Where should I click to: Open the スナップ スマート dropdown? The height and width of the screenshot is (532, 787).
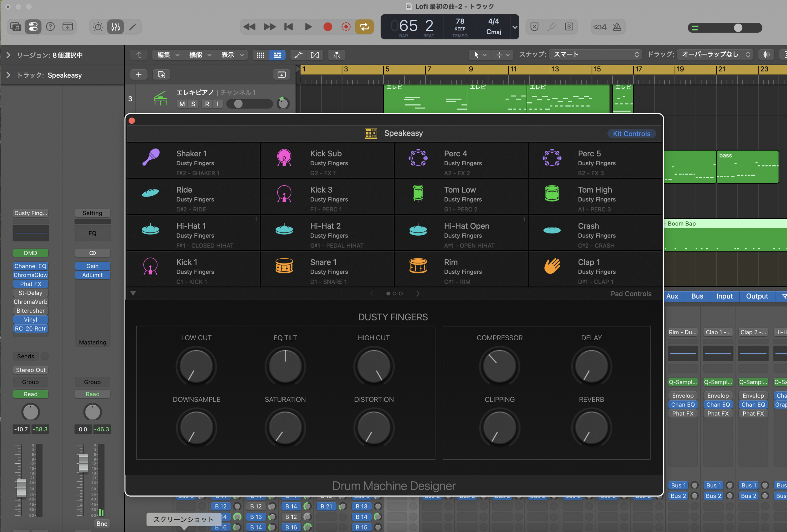(596, 54)
